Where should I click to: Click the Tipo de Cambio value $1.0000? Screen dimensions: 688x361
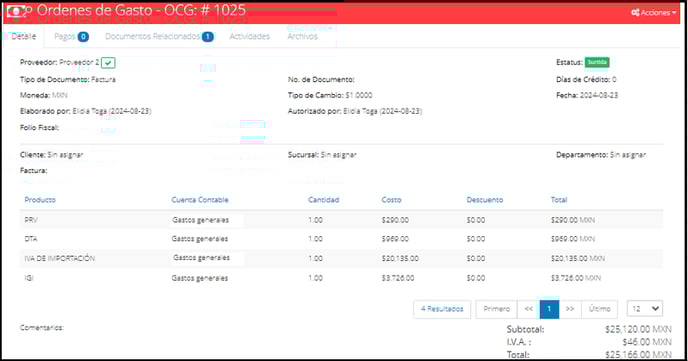pos(358,95)
